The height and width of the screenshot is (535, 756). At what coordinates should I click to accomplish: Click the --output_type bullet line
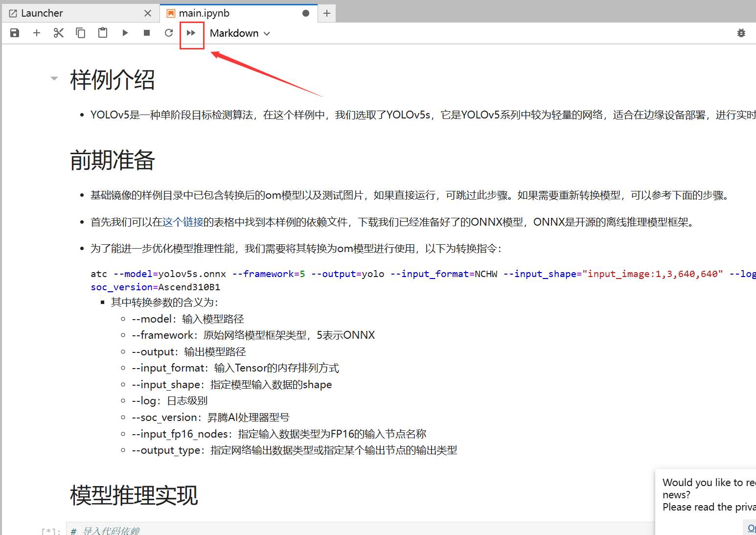295,450
